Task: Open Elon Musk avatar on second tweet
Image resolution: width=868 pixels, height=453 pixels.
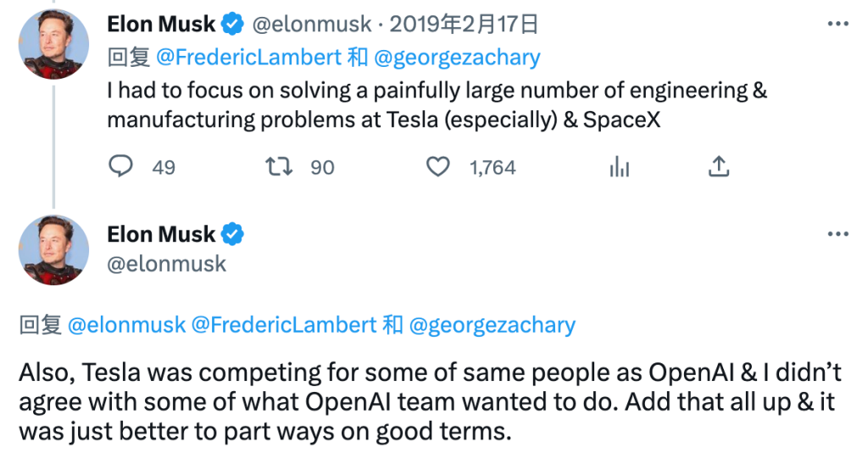Action: [53, 250]
